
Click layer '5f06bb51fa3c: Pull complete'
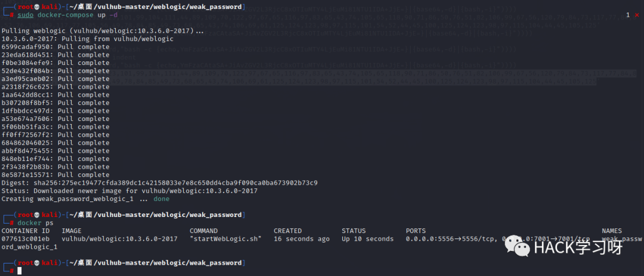tap(55, 128)
